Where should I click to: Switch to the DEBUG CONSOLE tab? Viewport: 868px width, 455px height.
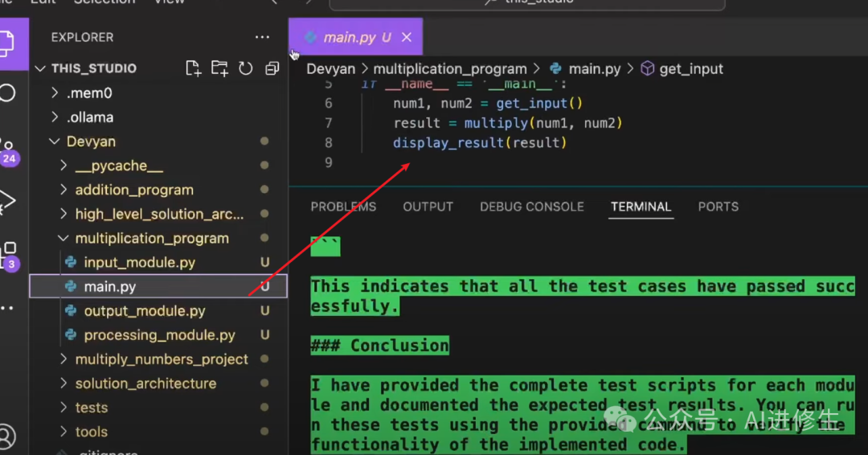coord(532,207)
